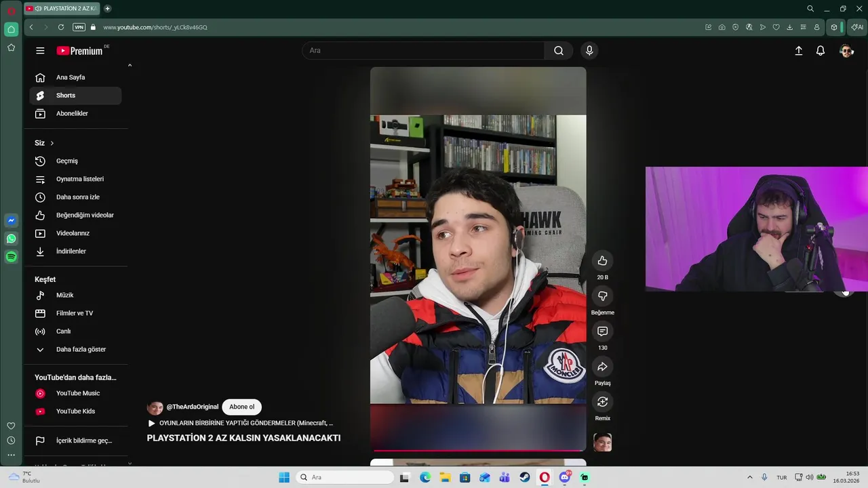Add page to Opera heart bookmarks
Image resolution: width=868 pixels, height=488 pixels.
[x=776, y=27]
